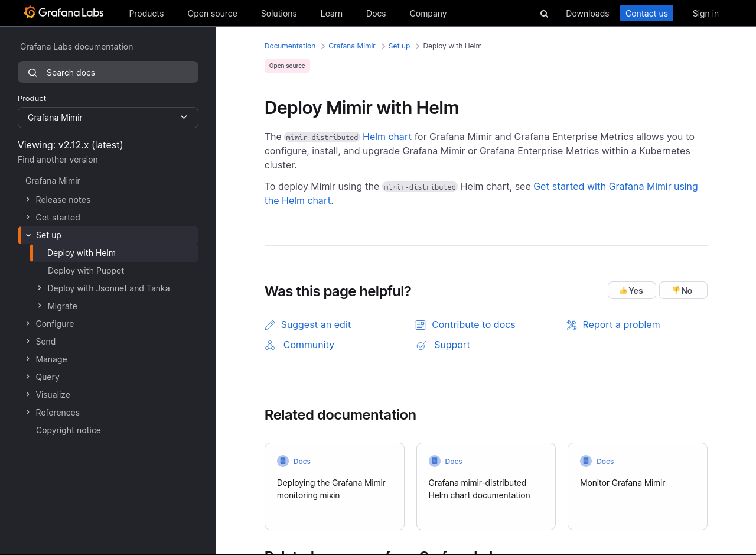Click into the Search docs field
This screenshot has height=555, width=756.
[118, 72]
